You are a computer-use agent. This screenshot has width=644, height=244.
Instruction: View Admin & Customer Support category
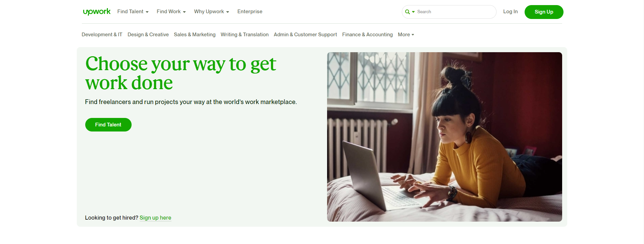click(x=305, y=35)
